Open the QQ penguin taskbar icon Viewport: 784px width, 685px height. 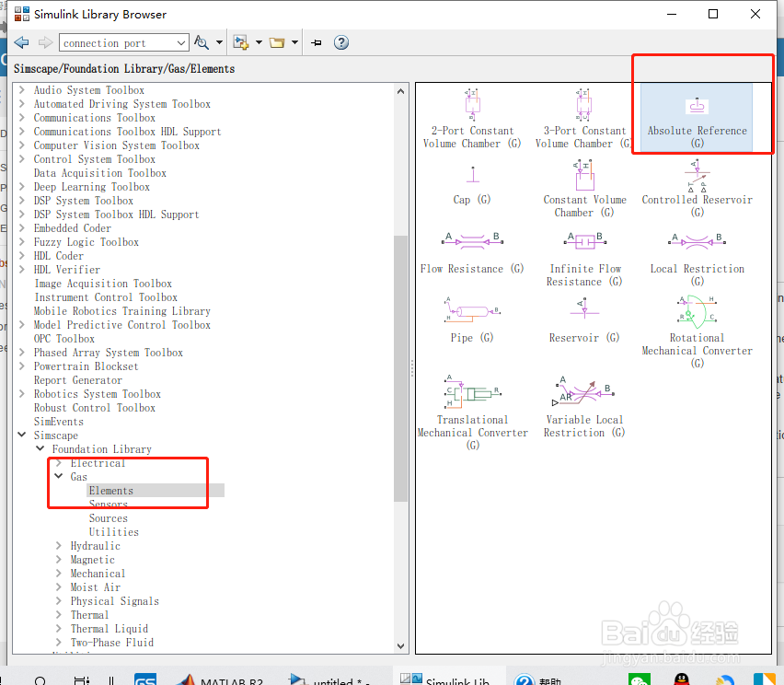click(682, 679)
